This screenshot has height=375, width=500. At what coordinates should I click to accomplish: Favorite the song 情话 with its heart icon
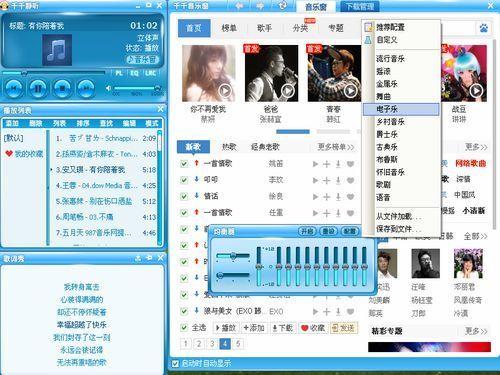(350, 197)
